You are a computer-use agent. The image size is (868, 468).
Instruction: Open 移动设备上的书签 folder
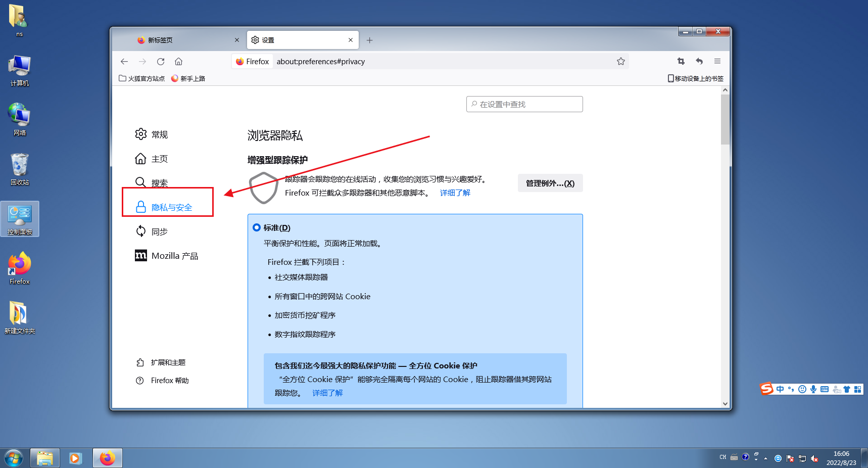pyautogui.click(x=696, y=78)
